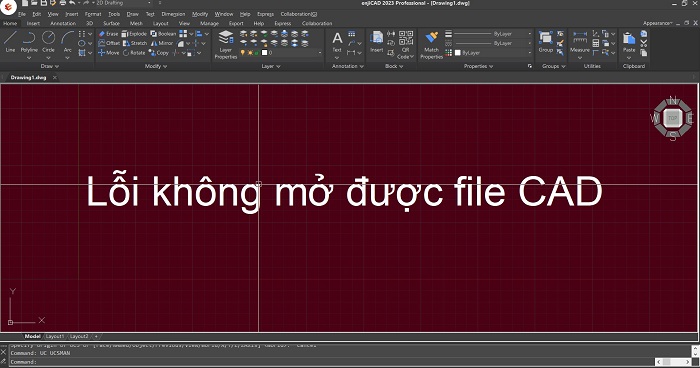The width and height of the screenshot is (700, 368).
Task: Select the Line drawing tool
Action: (x=10, y=41)
